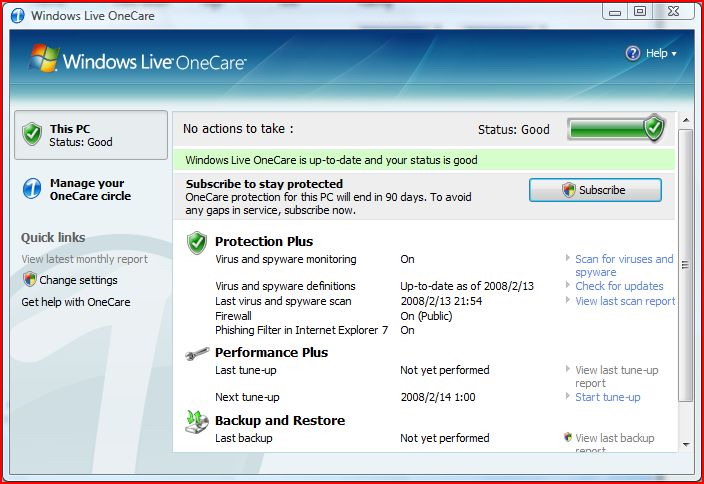Viewport: 704px width, 484px height.
Task: Click shield icon beside View last backup
Action: pyautogui.click(x=568, y=437)
